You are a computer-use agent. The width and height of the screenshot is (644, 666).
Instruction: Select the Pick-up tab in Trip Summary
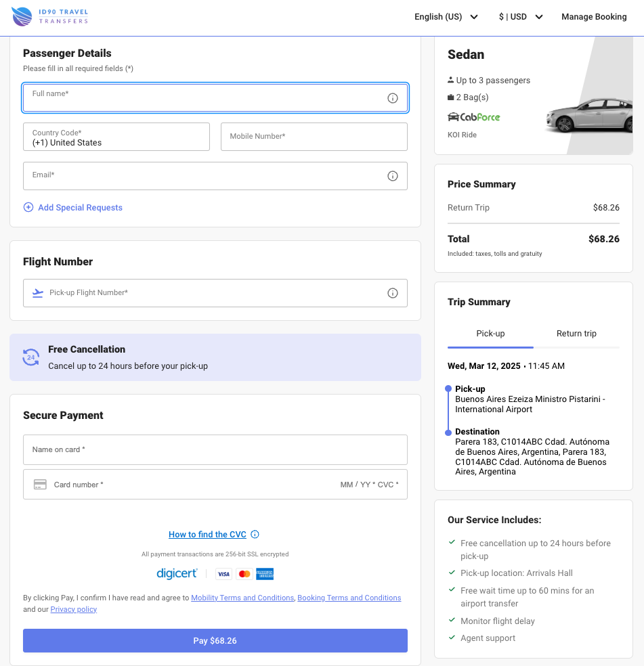tap(490, 334)
